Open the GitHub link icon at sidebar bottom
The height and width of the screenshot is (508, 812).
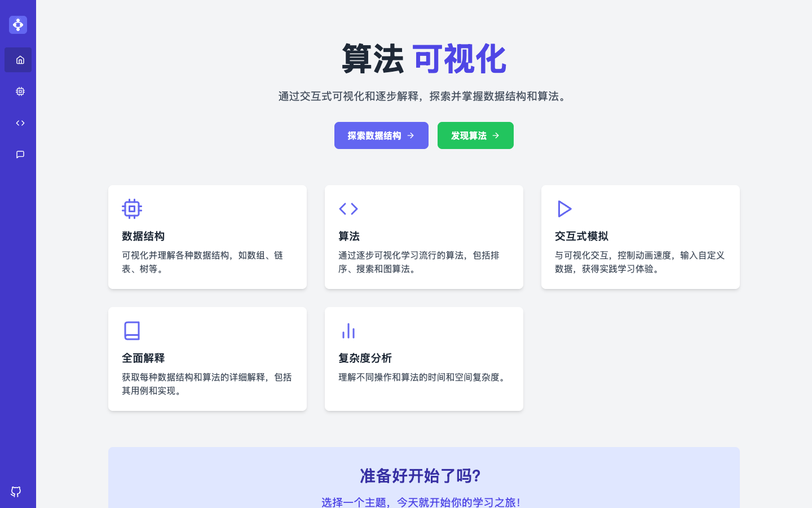pos(16,492)
